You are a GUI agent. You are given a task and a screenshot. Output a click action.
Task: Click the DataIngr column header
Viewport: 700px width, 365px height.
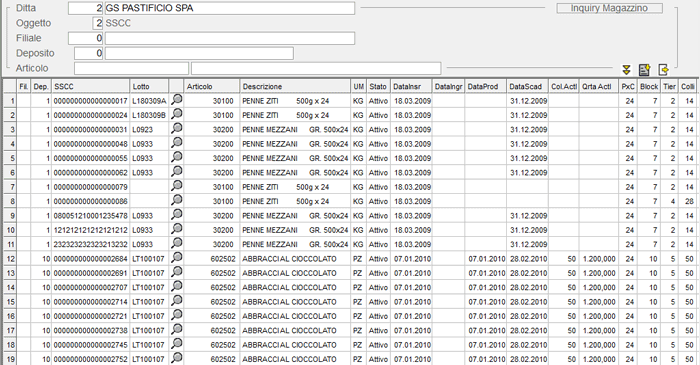coord(449,87)
